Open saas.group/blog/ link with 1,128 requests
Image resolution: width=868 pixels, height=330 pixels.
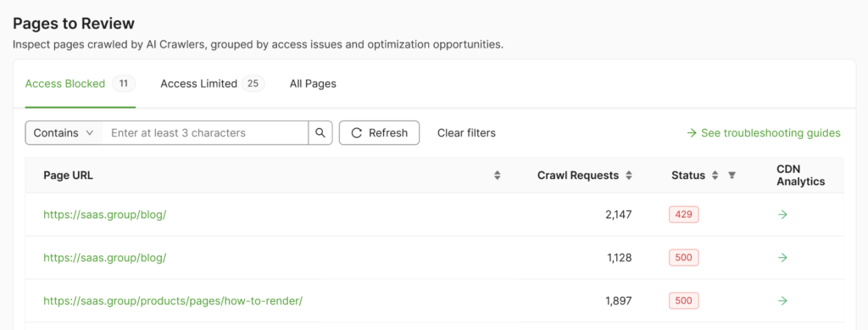[x=104, y=257]
